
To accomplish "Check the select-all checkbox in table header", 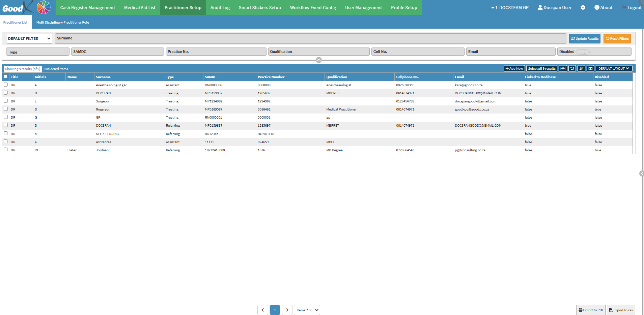I will 6,76.
